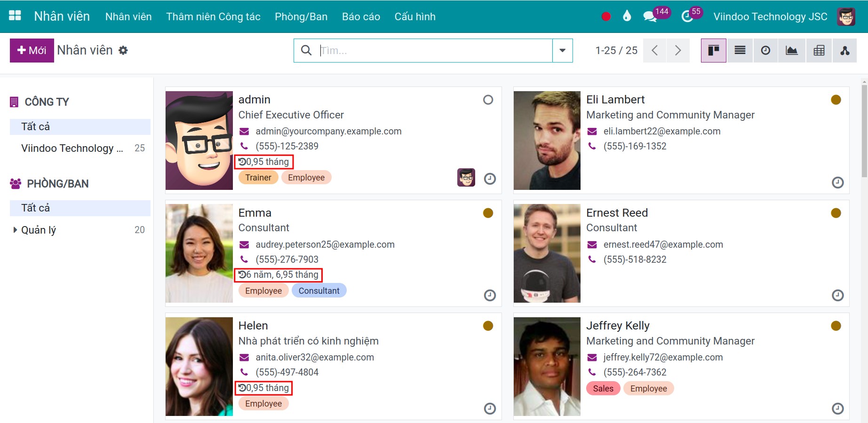The height and width of the screenshot is (423, 868).
Task: Click activity clock on Jeffrey Kelly card
Action: coord(837,408)
